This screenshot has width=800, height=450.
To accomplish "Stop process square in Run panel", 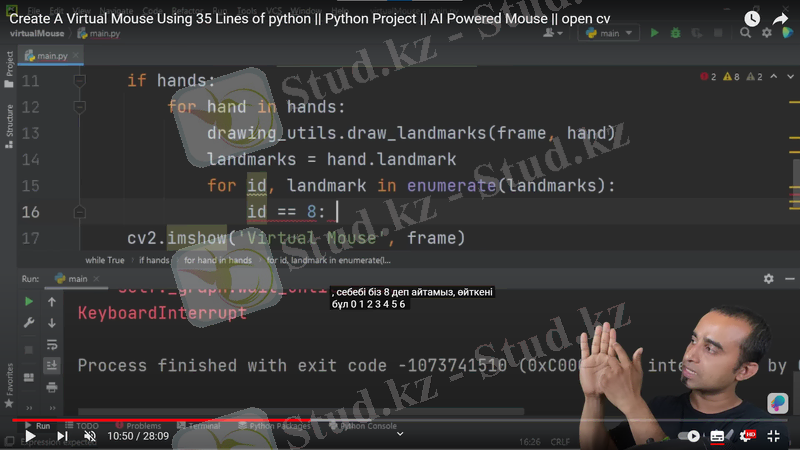I will (29, 349).
